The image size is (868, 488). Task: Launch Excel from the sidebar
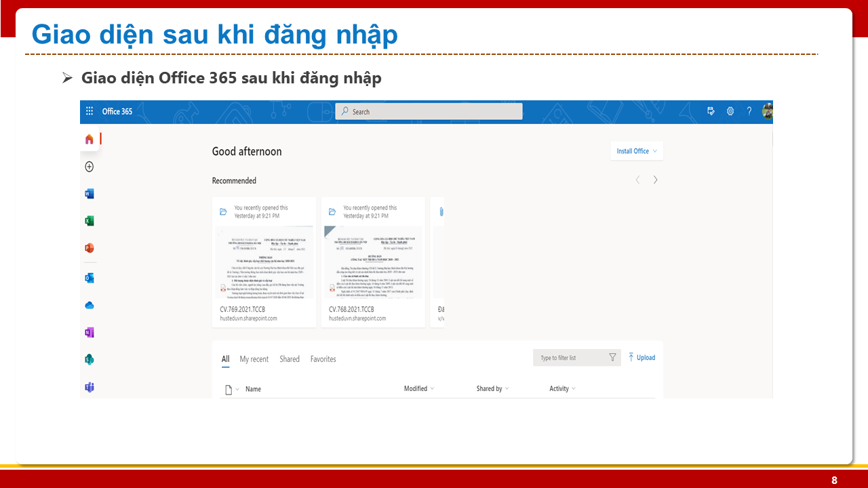(x=90, y=221)
